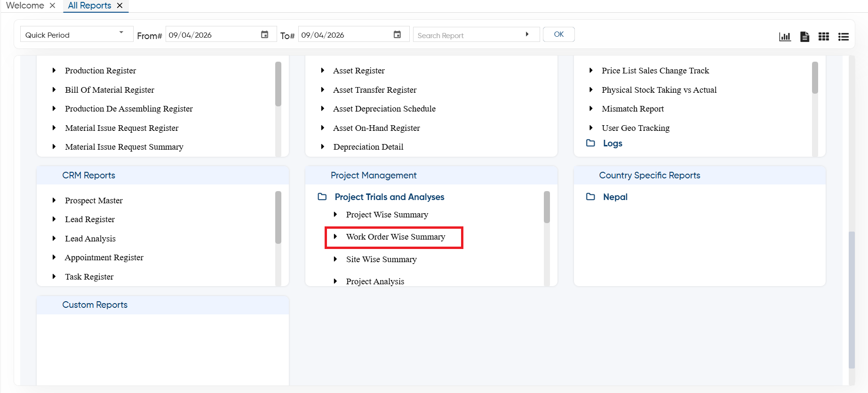Click the OK button

559,34
